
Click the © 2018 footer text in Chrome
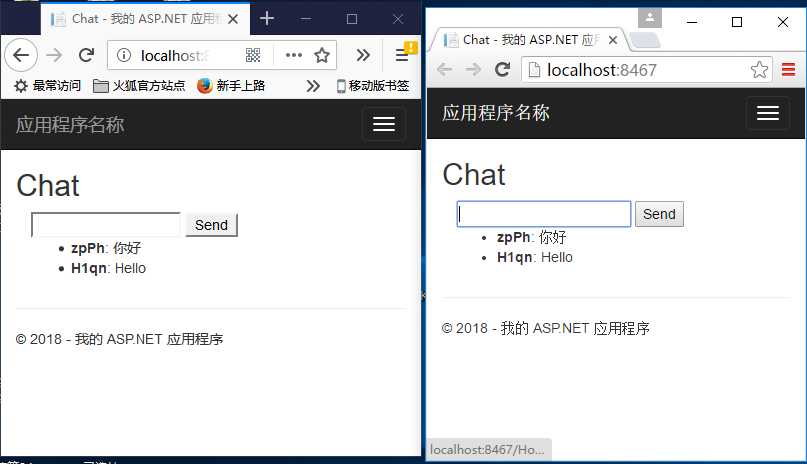click(x=546, y=328)
